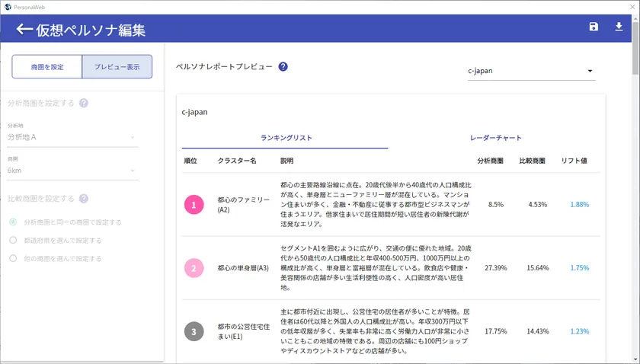Click the back arrow beside 仮想ペルソナ編集

point(24,30)
